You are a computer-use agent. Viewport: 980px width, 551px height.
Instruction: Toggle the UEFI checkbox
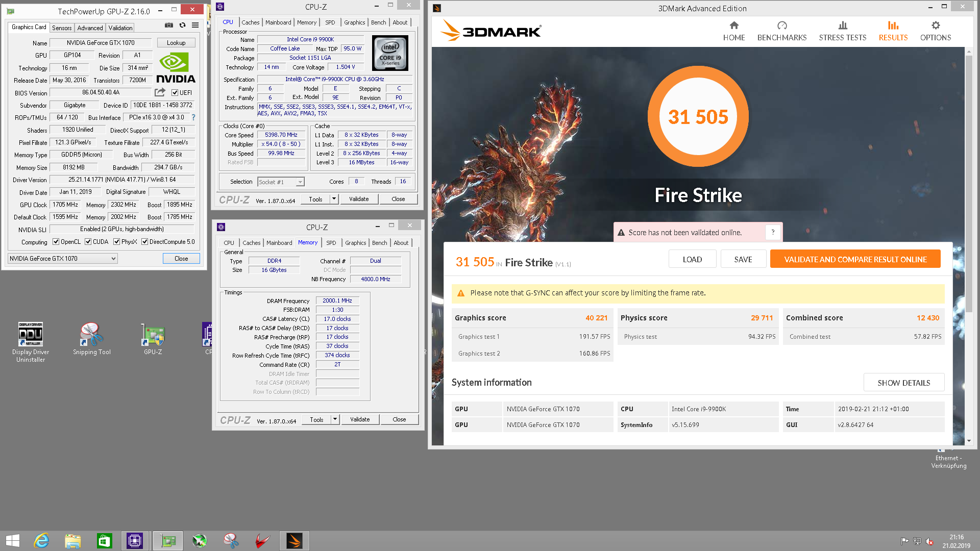tap(175, 93)
